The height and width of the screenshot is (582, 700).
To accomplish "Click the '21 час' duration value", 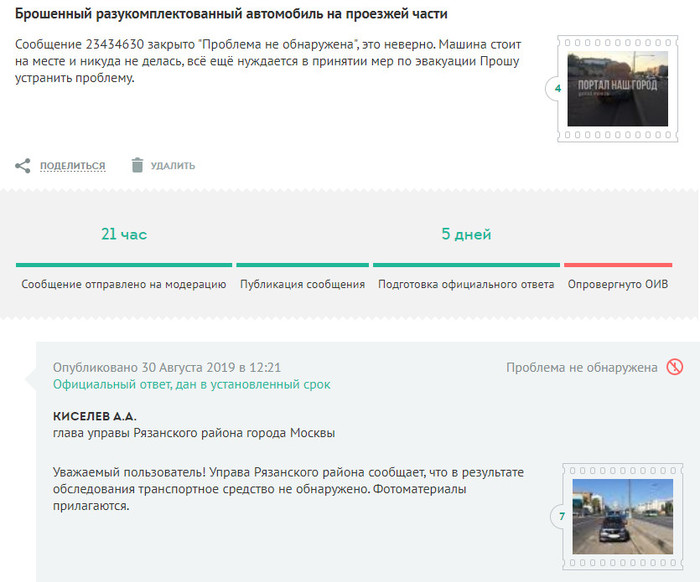I will [124, 234].
